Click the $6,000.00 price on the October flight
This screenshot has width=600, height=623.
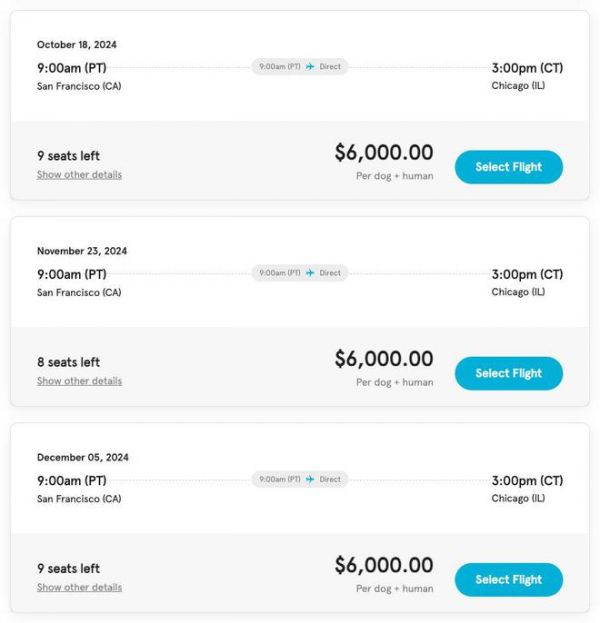[384, 153]
